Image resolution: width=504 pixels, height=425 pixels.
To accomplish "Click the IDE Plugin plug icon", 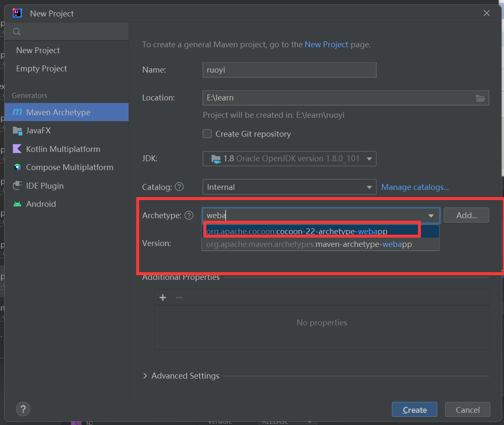I will (x=17, y=186).
